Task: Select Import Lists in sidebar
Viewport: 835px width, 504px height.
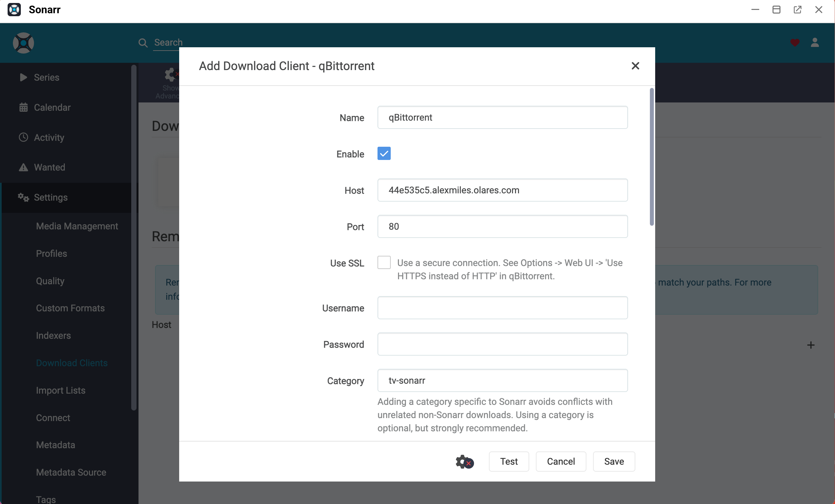Action: coord(61,390)
